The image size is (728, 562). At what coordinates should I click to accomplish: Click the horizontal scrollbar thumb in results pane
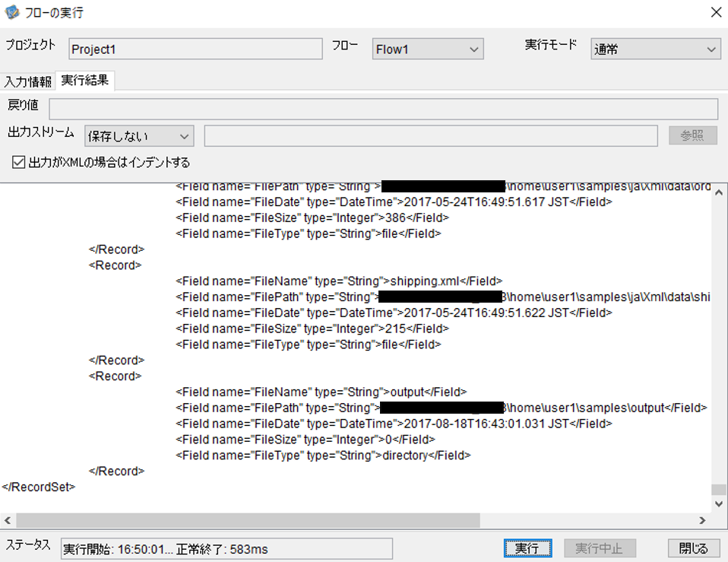248,520
